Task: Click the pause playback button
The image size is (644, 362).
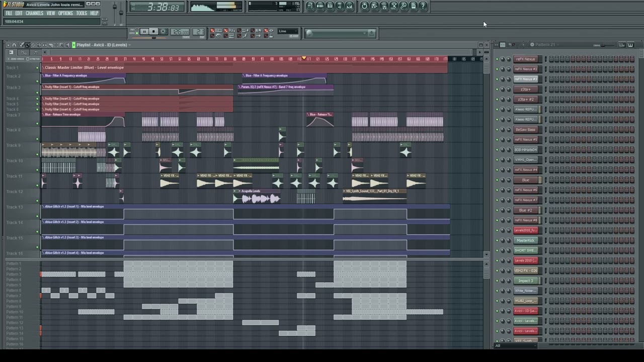Action: (x=144, y=32)
